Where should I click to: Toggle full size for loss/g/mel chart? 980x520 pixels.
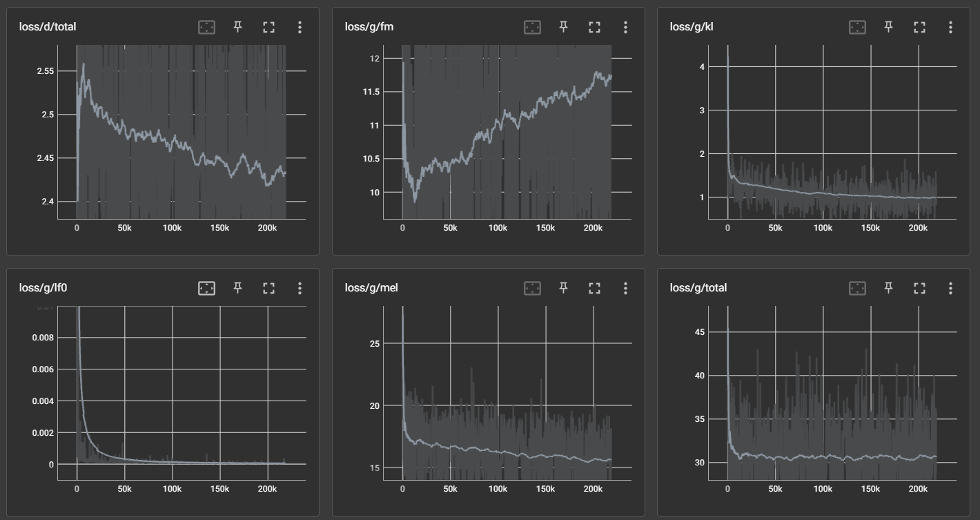pyautogui.click(x=594, y=288)
